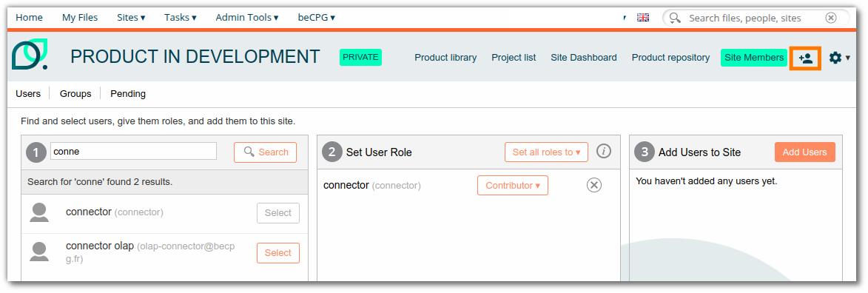This screenshot has height=293, width=868.
Task: Click connector name in search results
Action: point(89,212)
